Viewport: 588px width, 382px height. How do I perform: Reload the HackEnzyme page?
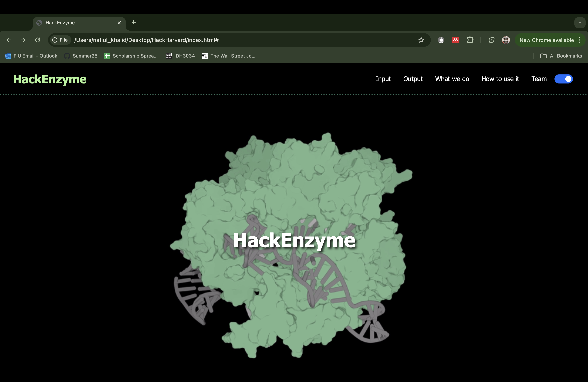point(38,40)
